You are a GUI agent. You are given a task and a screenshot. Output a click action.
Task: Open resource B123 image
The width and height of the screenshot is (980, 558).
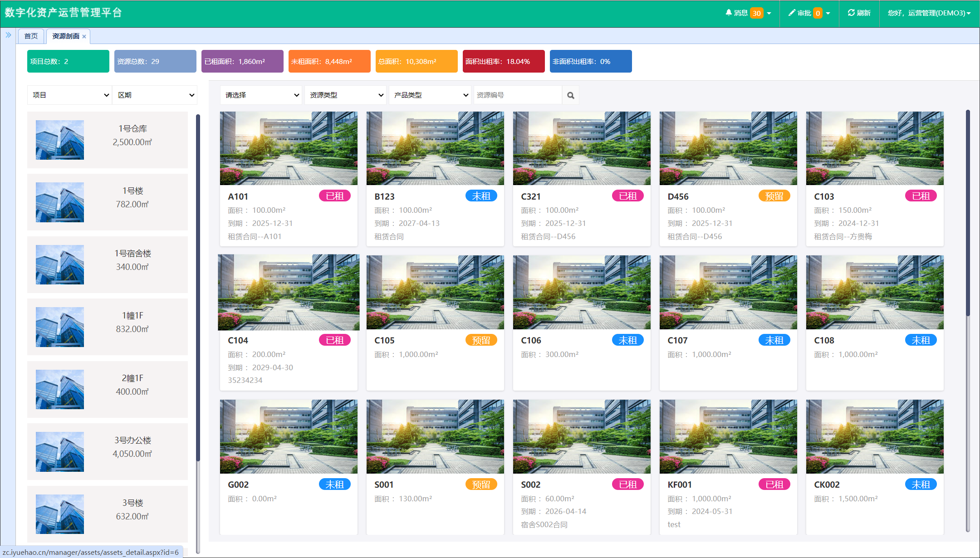pyautogui.click(x=435, y=148)
